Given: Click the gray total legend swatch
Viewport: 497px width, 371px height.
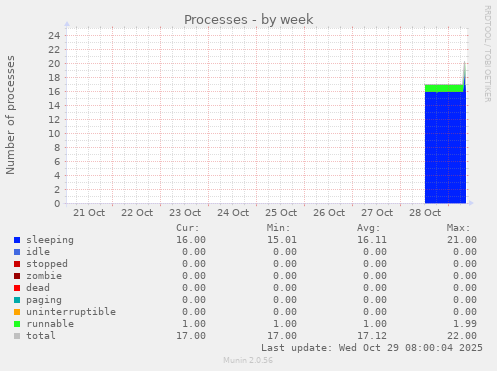Looking at the screenshot, I should pos(17,336).
